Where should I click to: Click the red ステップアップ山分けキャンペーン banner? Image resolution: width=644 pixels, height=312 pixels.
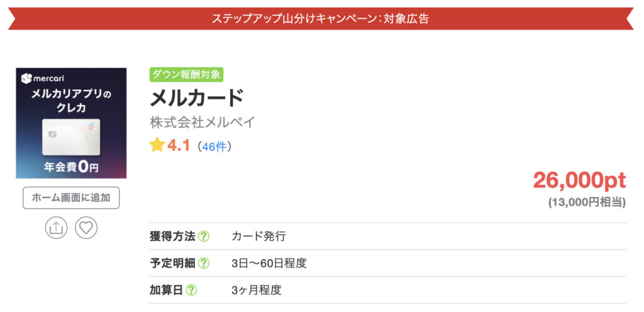[x=321, y=18]
